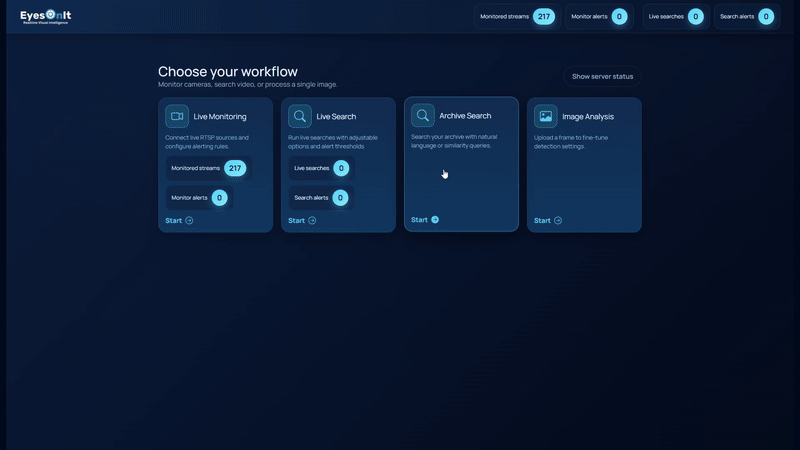
Task: Click Monitor alerts pill in Live Monitoring card
Action: 199,198
